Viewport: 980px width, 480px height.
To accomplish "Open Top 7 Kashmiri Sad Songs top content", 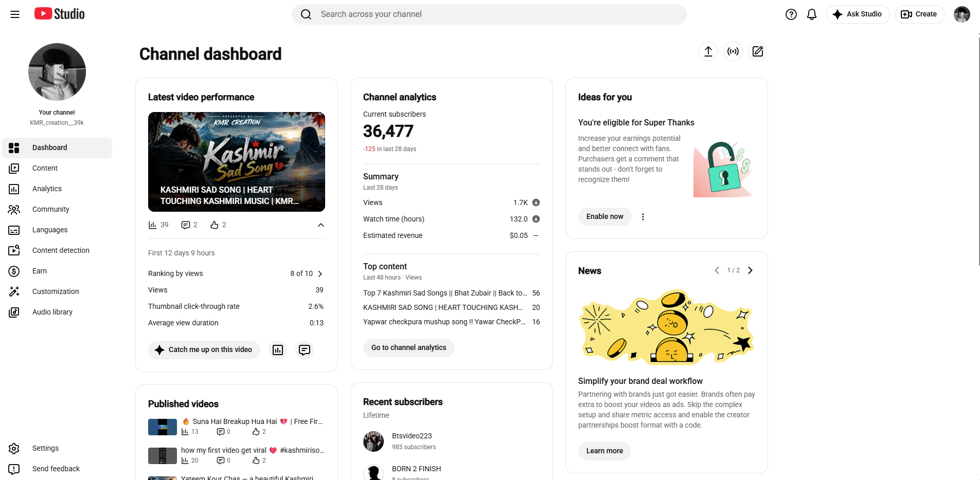I will 452,293.
